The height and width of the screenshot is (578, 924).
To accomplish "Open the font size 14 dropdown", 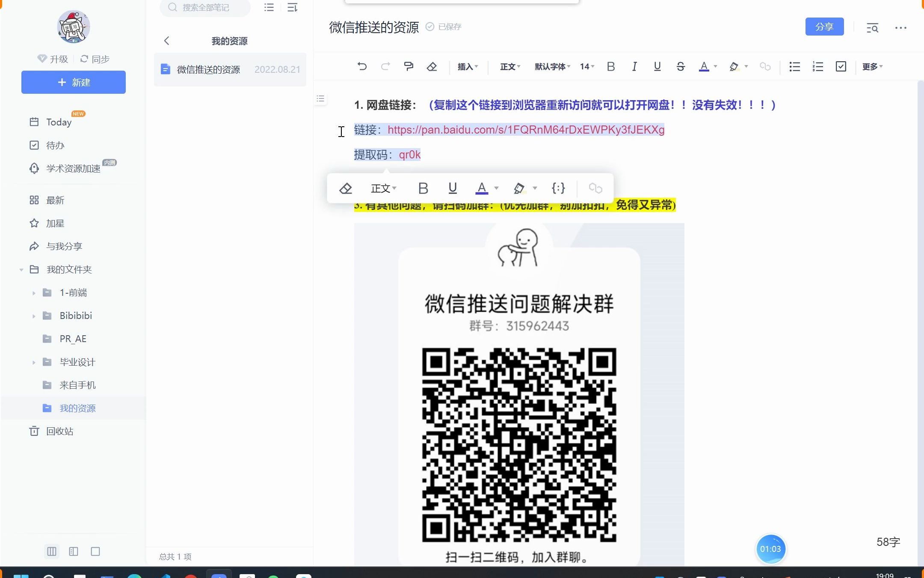I will pyautogui.click(x=587, y=66).
